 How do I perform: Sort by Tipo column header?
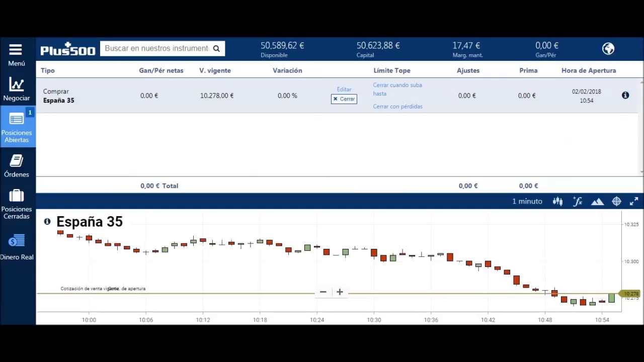[x=48, y=70]
